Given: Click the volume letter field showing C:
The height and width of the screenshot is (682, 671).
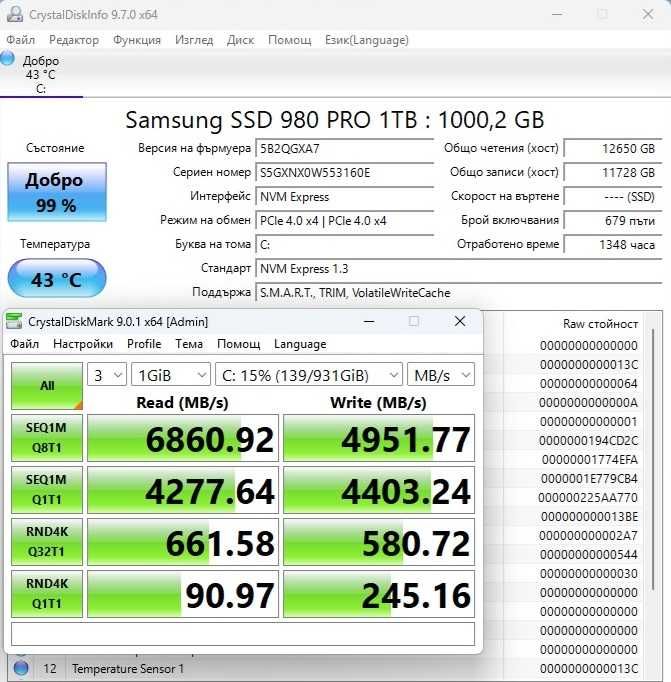Looking at the screenshot, I should coord(345,244).
